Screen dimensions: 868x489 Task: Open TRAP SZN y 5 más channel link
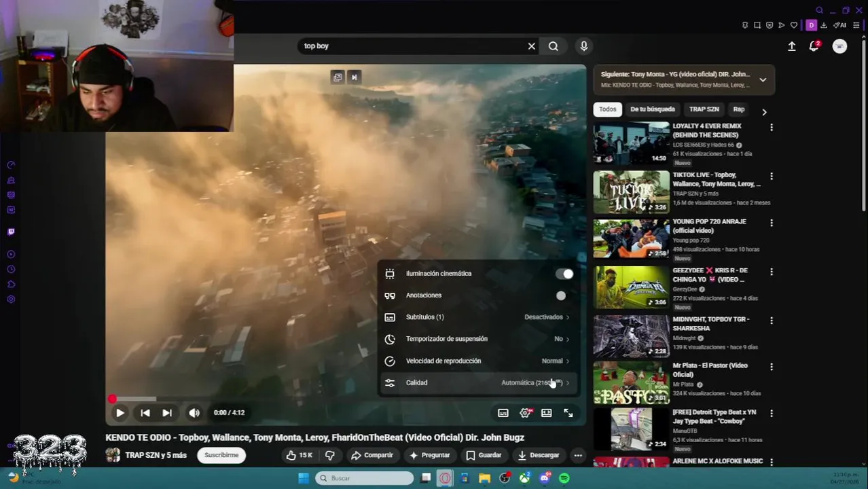pyautogui.click(x=156, y=455)
